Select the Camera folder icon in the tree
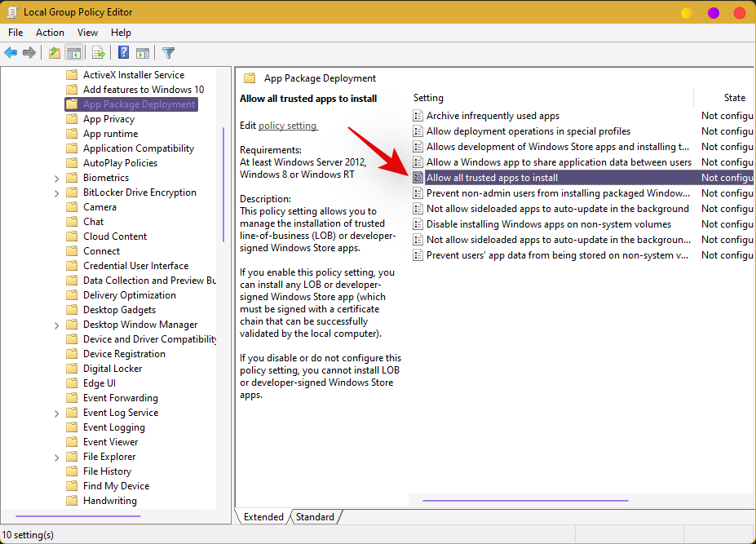 (x=72, y=207)
